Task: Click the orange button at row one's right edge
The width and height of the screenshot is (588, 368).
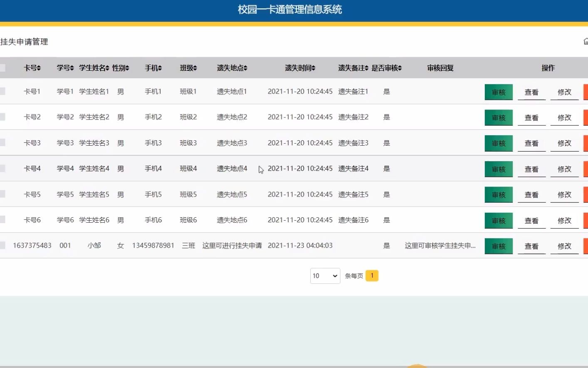Action: (586, 92)
